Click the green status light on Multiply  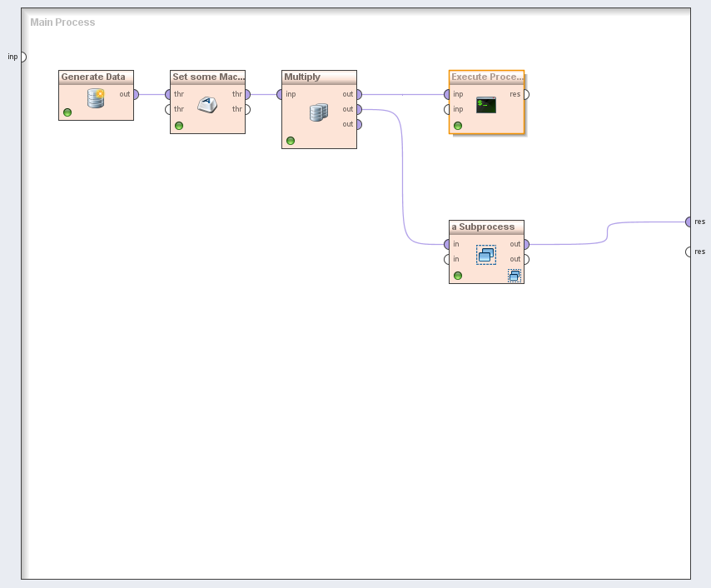291,141
